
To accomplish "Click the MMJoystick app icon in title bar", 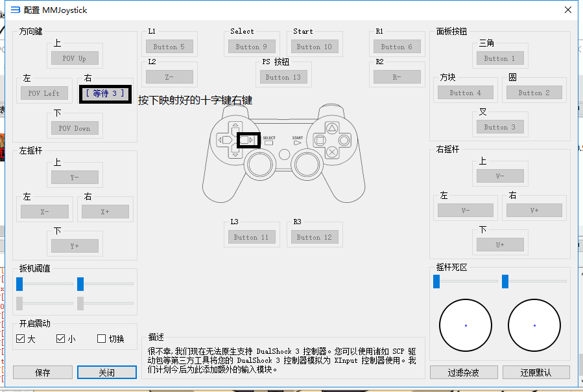I will pyautogui.click(x=15, y=10).
